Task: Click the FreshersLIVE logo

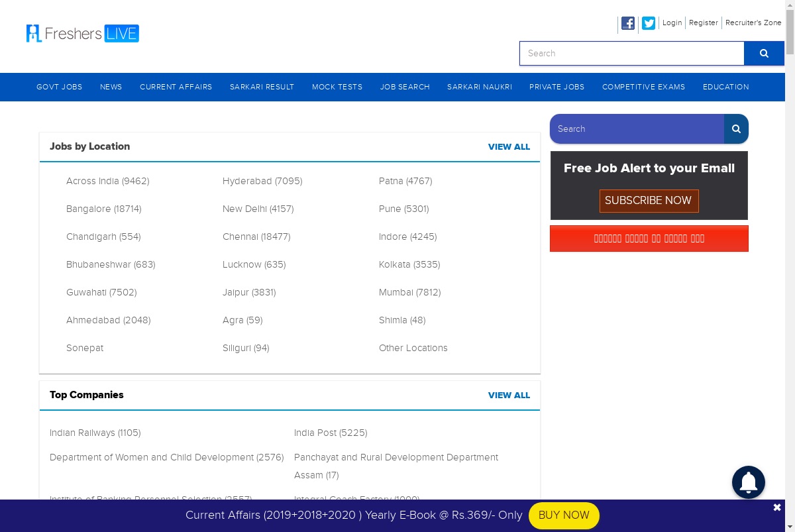Action: pyautogui.click(x=83, y=33)
